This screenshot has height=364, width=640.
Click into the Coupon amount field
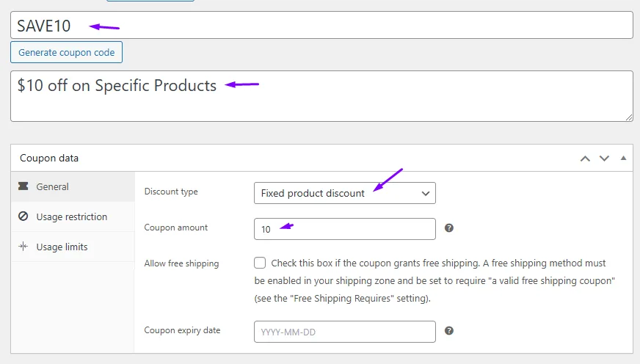coord(345,229)
